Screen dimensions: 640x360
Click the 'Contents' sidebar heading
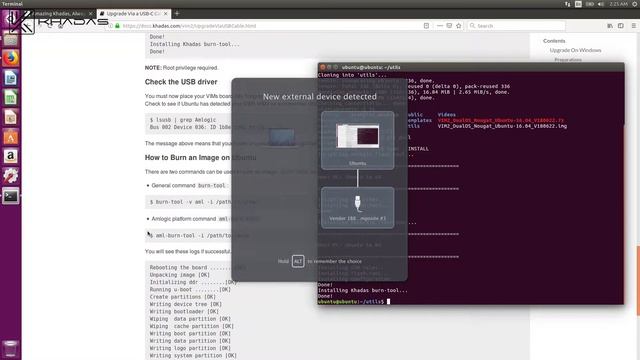(554, 41)
